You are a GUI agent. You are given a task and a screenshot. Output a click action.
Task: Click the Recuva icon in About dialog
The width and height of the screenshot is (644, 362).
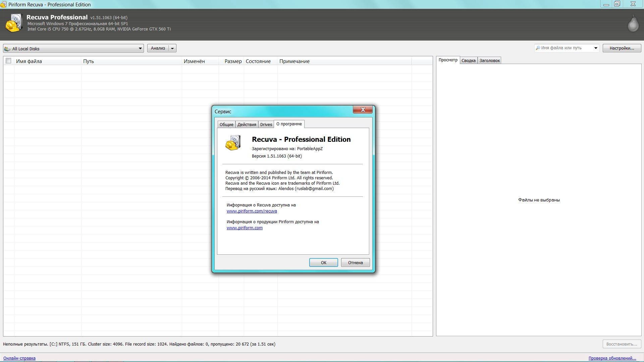[233, 143]
